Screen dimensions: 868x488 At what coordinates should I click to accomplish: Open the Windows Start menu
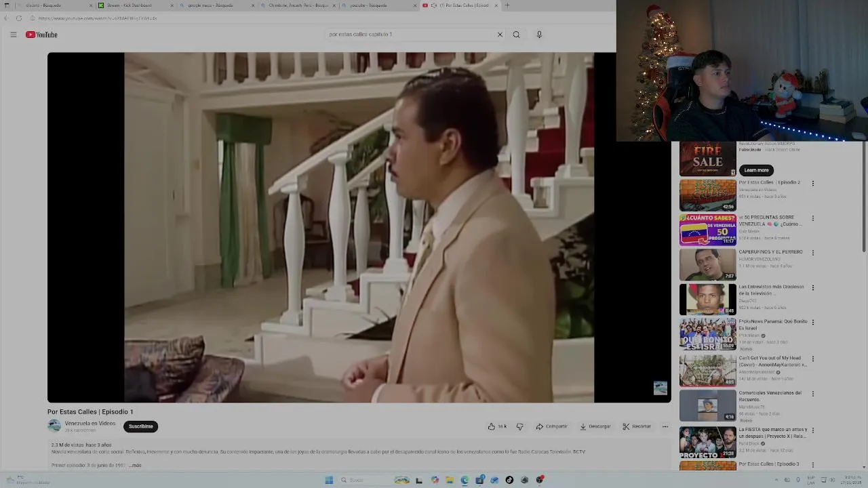(329, 480)
